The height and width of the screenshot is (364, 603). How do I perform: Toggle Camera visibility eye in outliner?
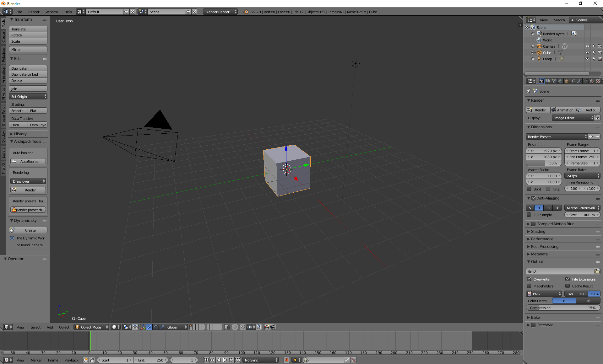pos(588,46)
